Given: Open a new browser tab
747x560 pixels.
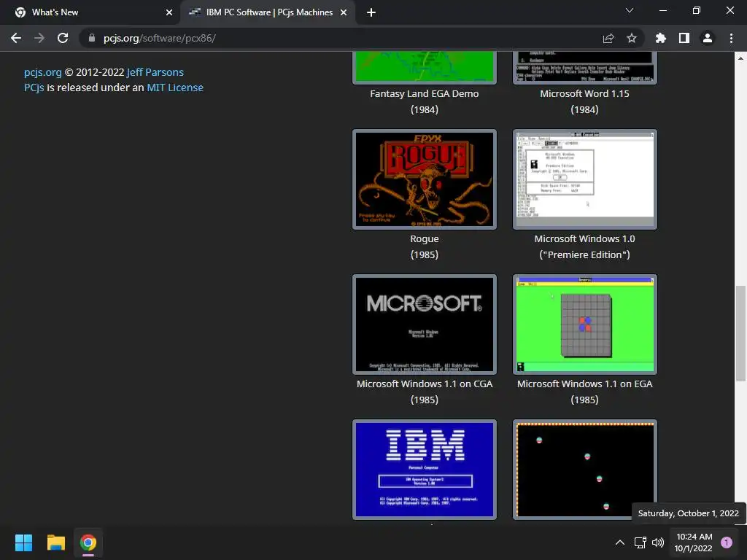Looking at the screenshot, I should 371,12.
